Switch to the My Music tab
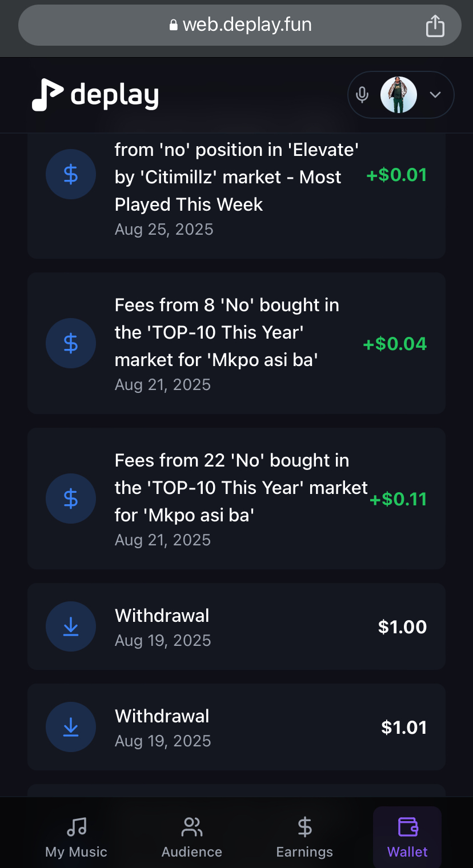 [x=77, y=837]
